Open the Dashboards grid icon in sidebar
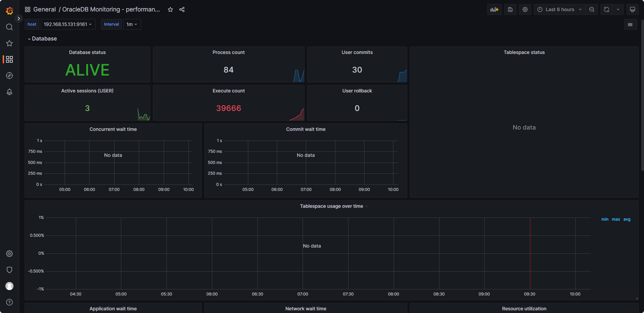This screenshot has height=313, width=644. pyautogui.click(x=9, y=59)
